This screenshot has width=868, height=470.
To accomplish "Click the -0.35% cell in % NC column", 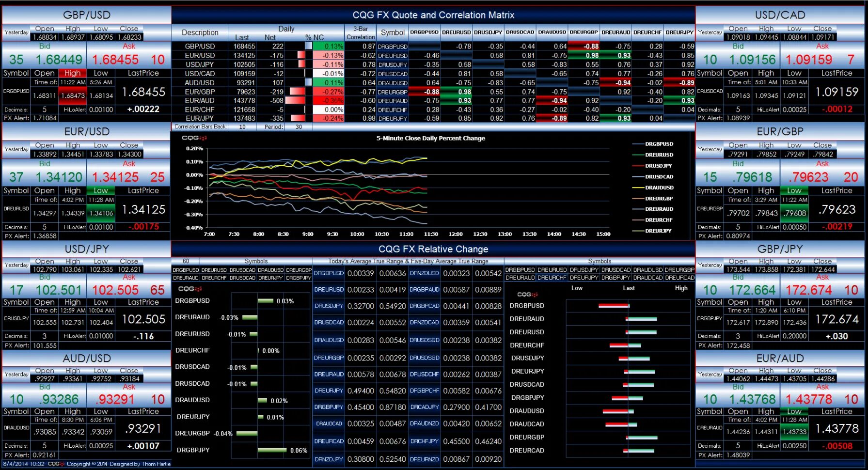I will coord(329,101).
